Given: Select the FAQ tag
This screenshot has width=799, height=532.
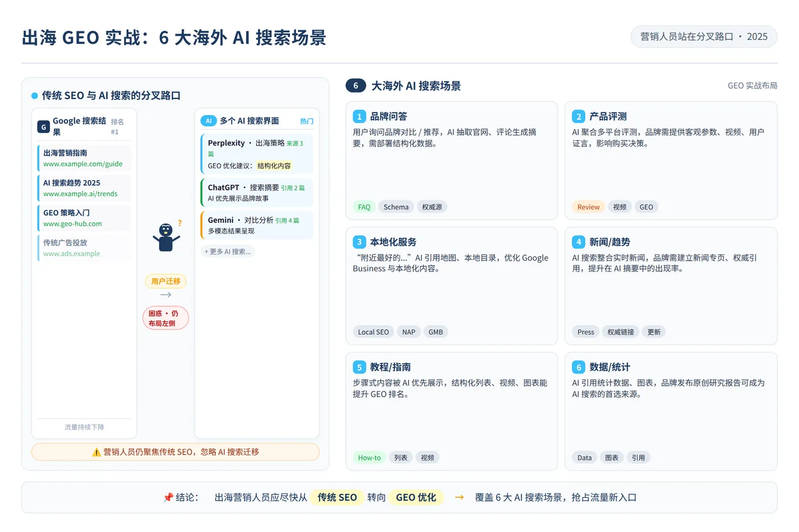Looking at the screenshot, I should pos(364,207).
